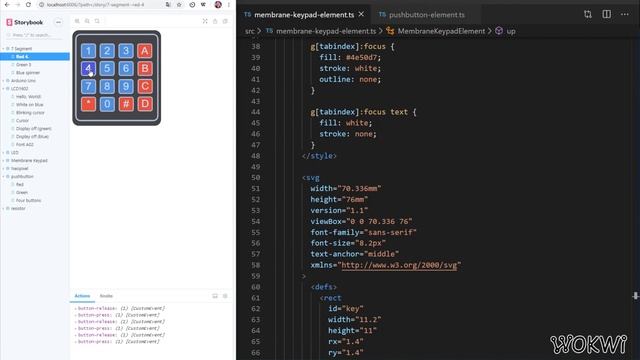Focus the Storybook search field
This screenshot has width=640, height=360.
(34, 36)
